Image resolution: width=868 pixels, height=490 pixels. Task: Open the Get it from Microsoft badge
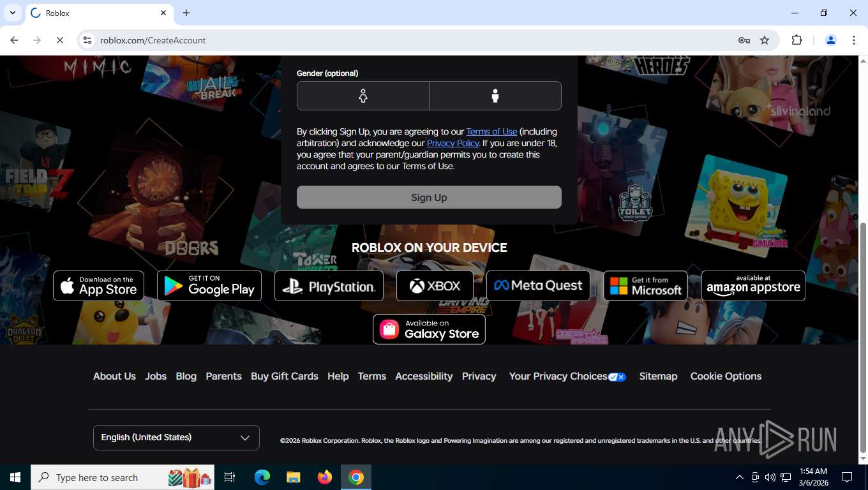645,285
